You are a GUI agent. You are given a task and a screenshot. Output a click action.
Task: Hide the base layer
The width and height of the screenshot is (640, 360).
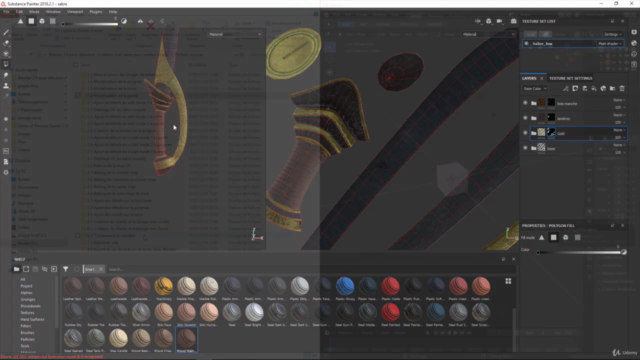coord(525,148)
